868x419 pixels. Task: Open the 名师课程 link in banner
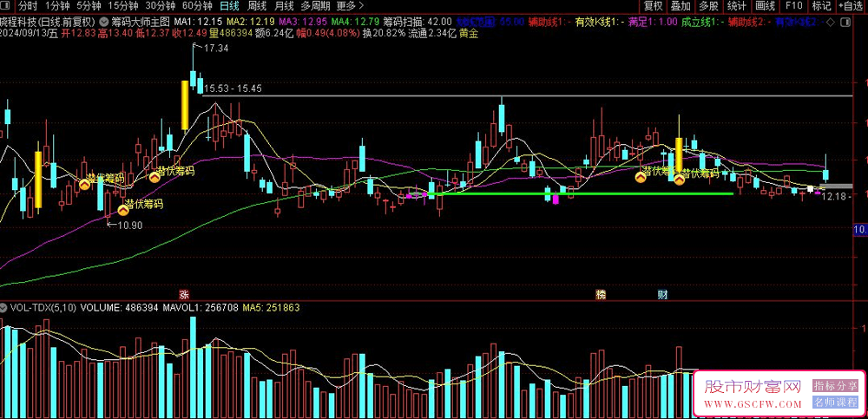[835, 403]
